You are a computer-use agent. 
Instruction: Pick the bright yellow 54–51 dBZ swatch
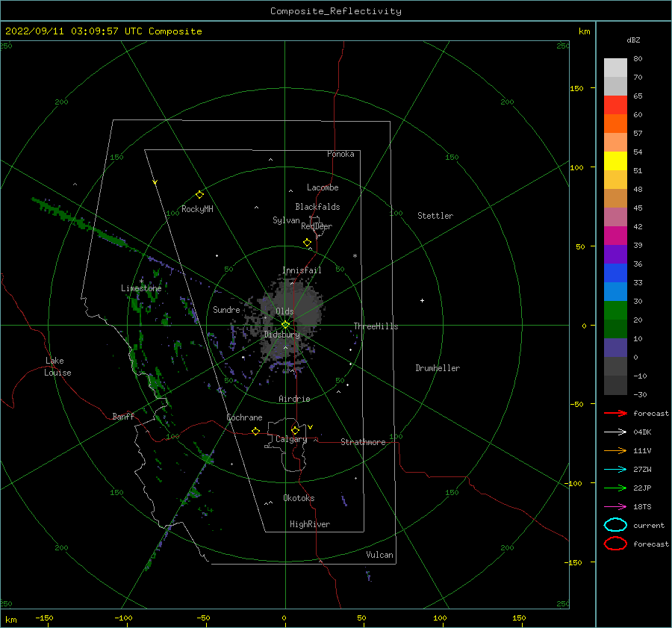pyautogui.click(x=615, y=161)
